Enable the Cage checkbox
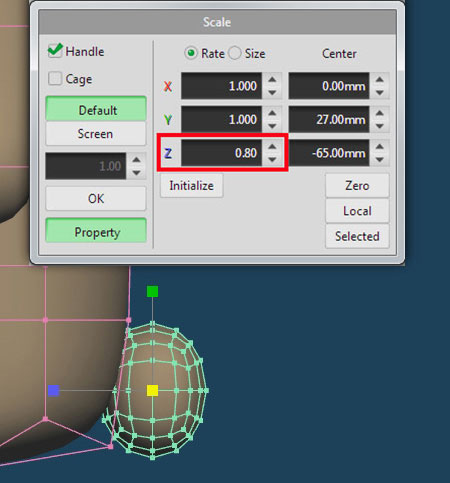Viewport: 450px width, 483px height. (55, 79)
